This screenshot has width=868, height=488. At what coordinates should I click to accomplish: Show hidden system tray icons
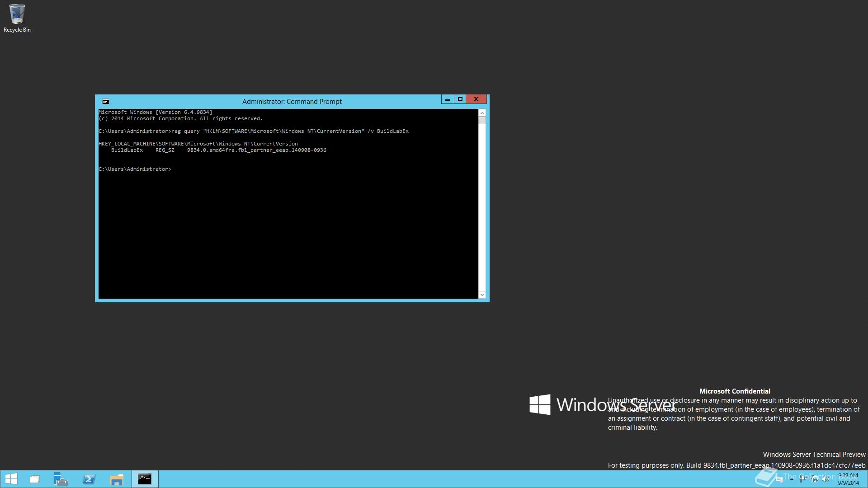(792, 479)
